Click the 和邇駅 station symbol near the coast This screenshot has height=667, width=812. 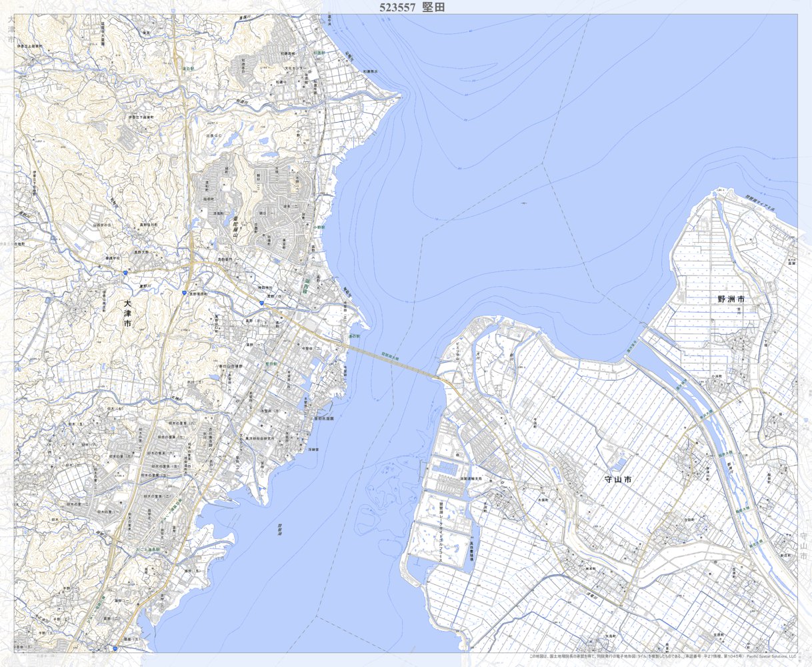tap(319, 53)
